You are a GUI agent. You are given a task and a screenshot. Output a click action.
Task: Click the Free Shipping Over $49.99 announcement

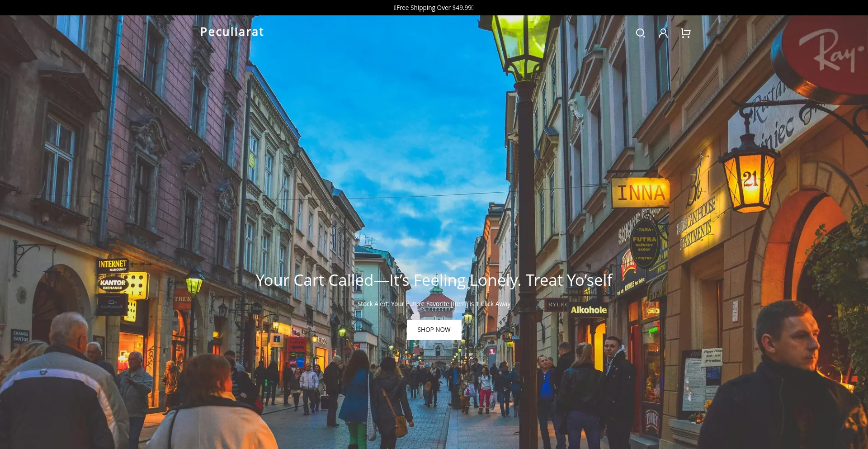tap(434, 8)
